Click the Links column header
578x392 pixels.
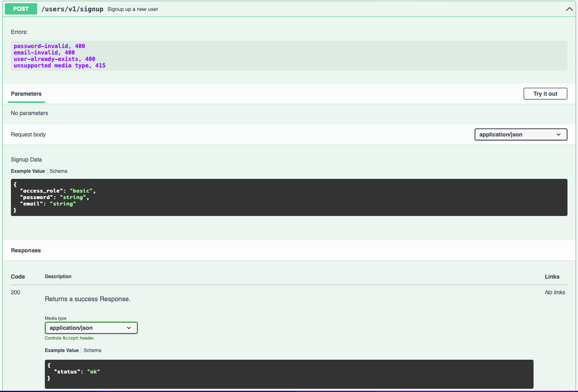pyautogui.click(x=552, y=277)
